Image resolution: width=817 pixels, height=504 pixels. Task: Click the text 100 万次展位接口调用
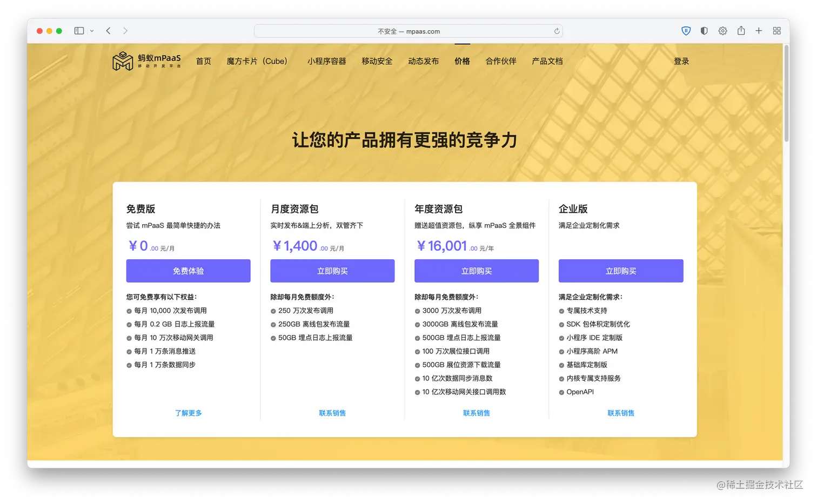point(456,351)
